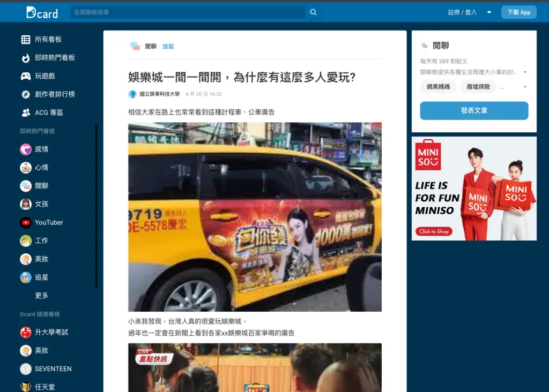
Task: Click the 廢墟探險 tag
Action: point(478,87)
